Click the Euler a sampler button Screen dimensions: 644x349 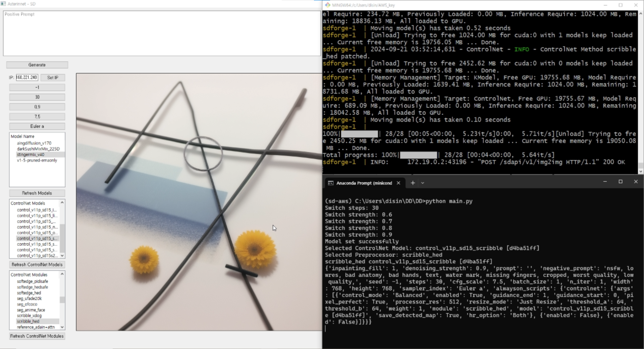pos(37,126)
